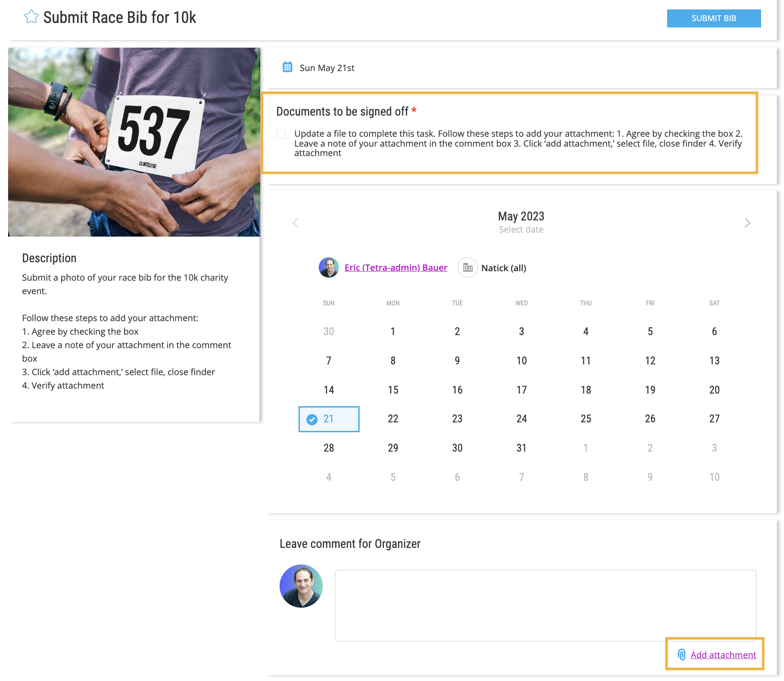
Task: Click the Select date subtitle
Action: tap(521, 229)
